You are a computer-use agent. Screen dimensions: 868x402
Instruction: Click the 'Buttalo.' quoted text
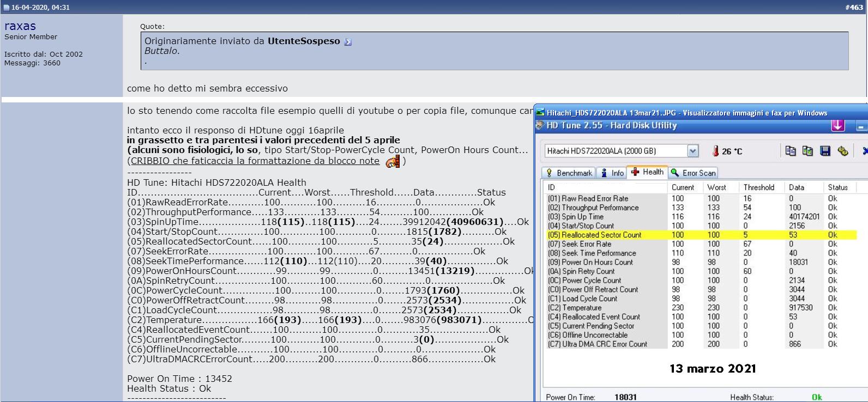click(162, 51)
